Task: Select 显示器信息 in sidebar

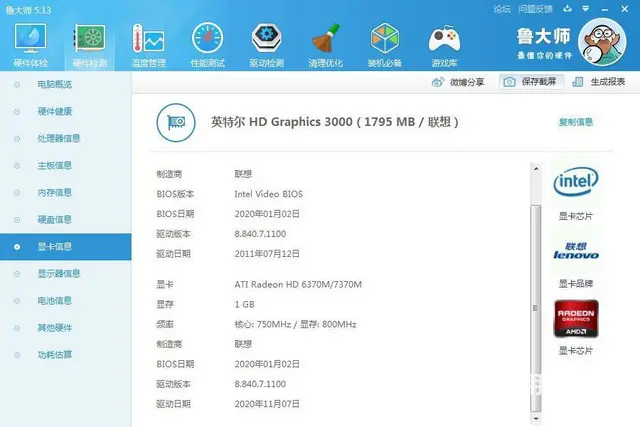Action: [x=59, y=274]
